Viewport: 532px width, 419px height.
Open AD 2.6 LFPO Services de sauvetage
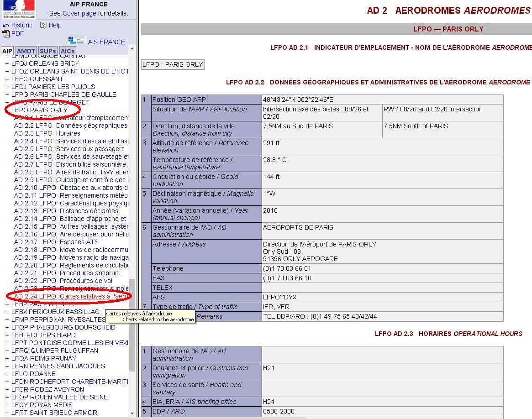click(x=71, y=157)
